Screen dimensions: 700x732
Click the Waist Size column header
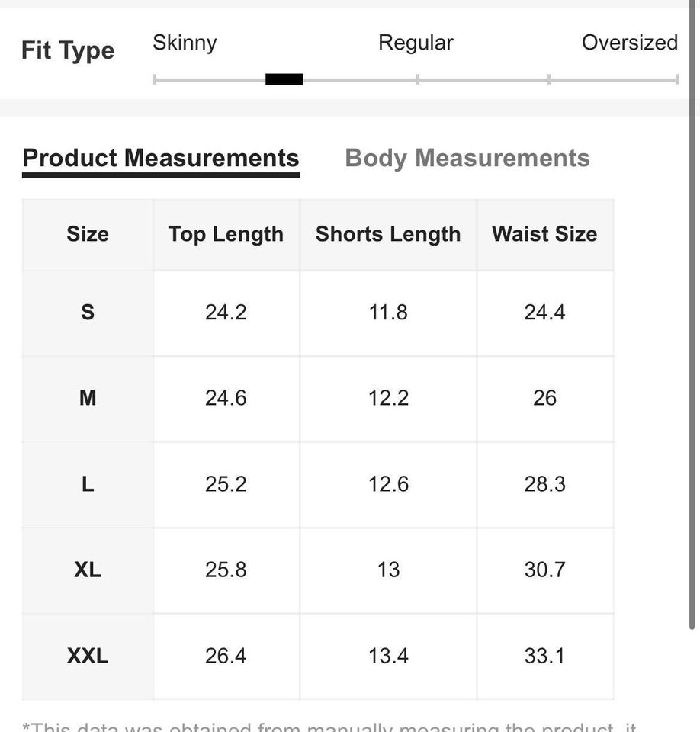(x=544, y=234)
